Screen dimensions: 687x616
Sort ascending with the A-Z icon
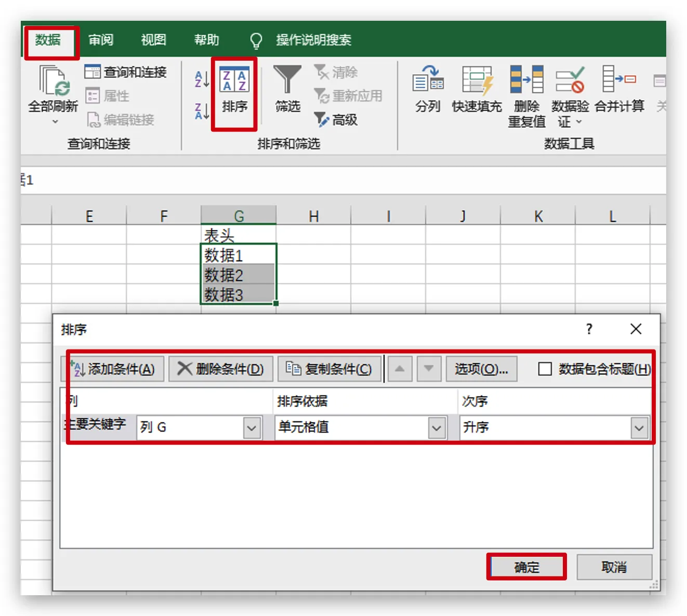point(202,79)
